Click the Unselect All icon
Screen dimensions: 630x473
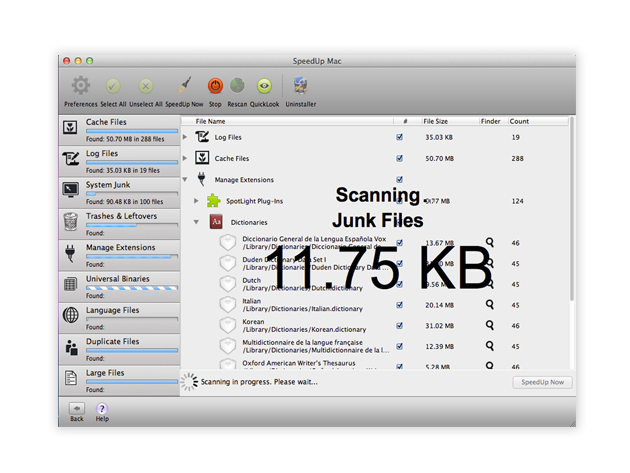pyautogui.click(x=146, y=86)
